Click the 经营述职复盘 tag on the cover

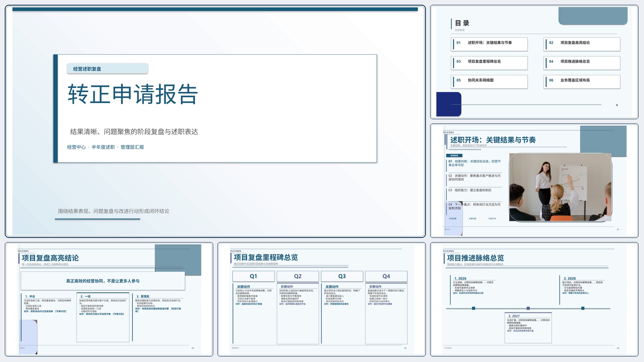click(x=107, y=69)
